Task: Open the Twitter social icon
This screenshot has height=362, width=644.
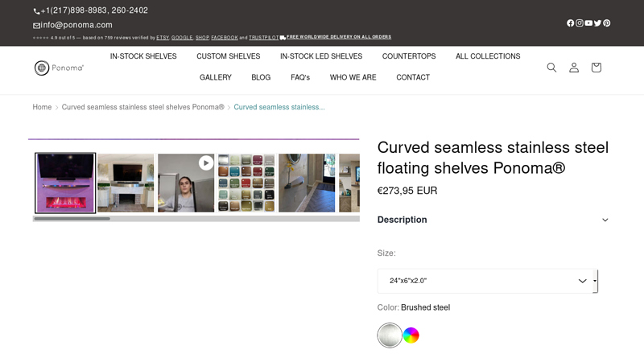Action: click(597, 23)
